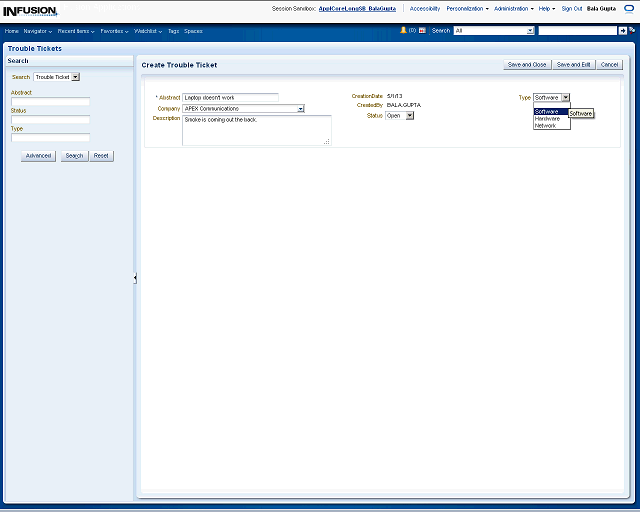Viewport: 640px width, 512px height.
Task: Open the Administration menu
Action: pos(512,8)
